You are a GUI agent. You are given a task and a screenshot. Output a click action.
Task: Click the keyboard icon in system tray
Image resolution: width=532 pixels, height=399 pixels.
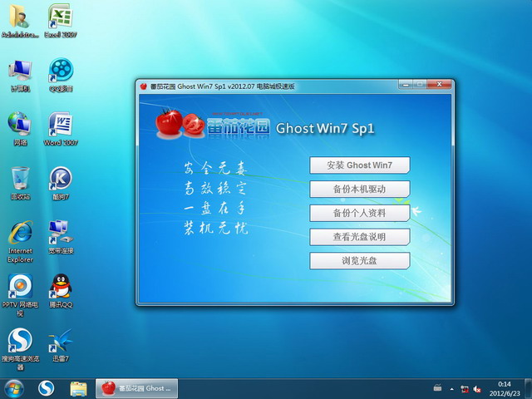point(438,388)
